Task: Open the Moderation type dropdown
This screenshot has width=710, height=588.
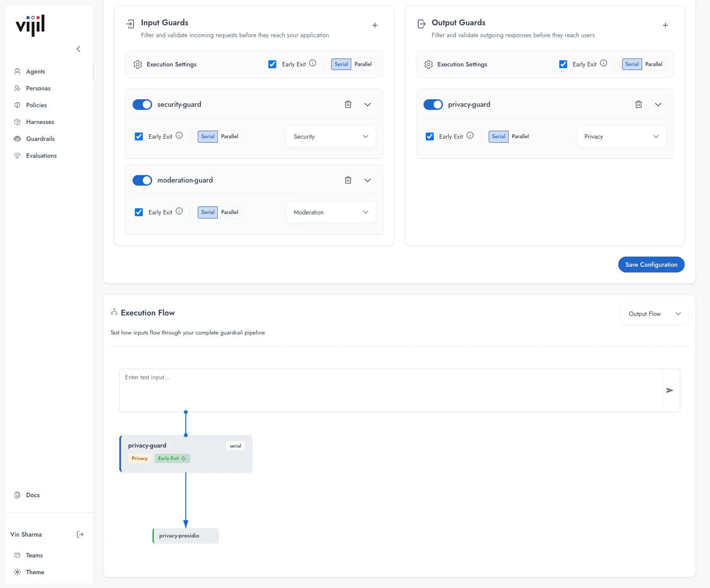Action: [331, 212]
